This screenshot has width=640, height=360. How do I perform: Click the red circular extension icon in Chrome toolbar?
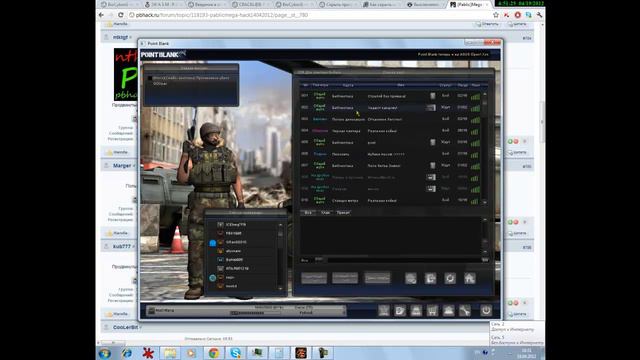518,15
